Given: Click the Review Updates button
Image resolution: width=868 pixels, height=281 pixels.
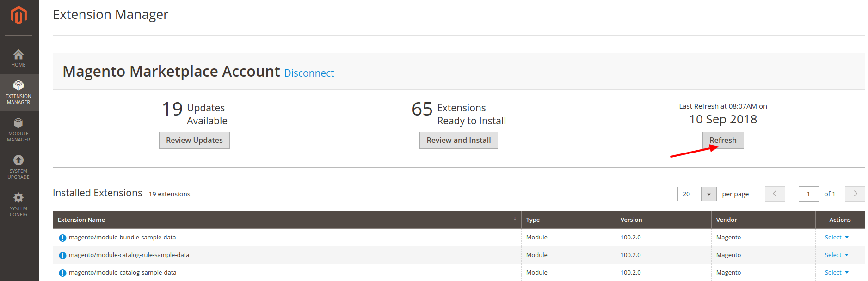Looking at the screenshot, I should [x=194, y=140].
